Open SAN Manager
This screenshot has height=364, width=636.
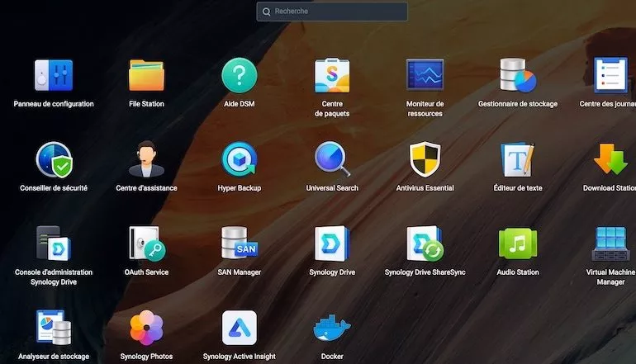(240, 243)
